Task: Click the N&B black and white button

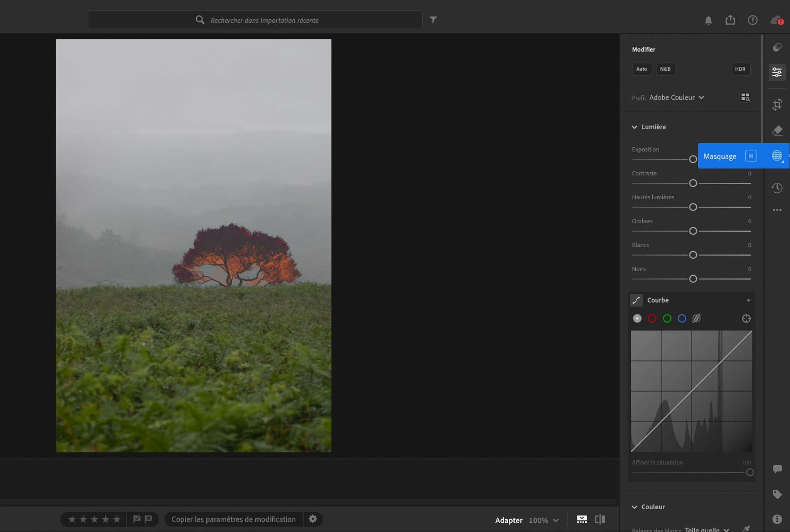Action: click(665, 69)
